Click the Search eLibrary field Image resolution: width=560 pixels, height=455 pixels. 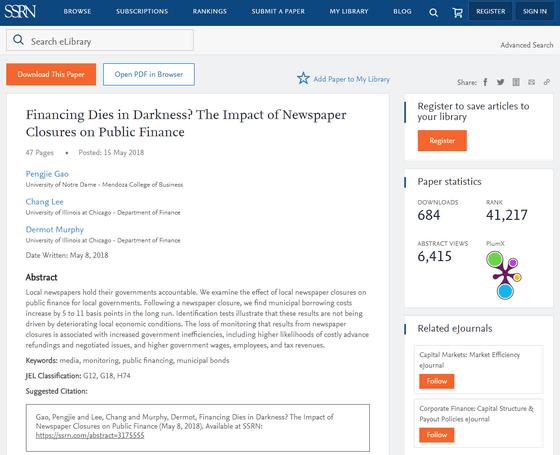pyautogui.click(x=100, y=40)
